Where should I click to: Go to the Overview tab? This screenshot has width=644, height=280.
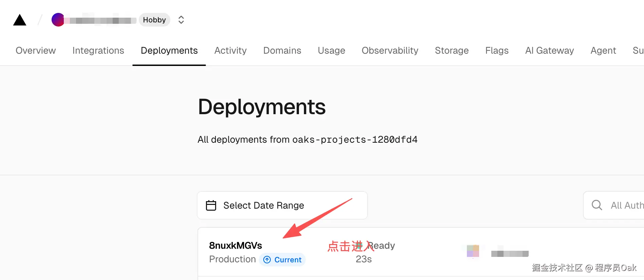point(36,50)
